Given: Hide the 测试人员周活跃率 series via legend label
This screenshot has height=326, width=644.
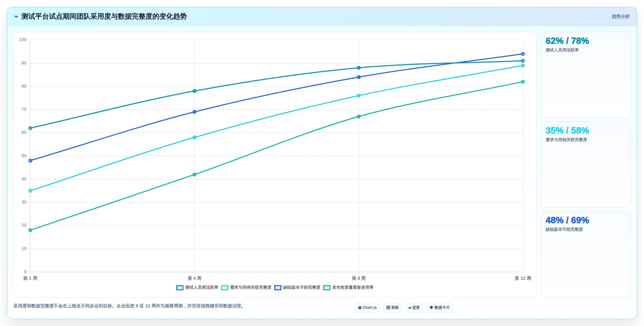Looking at the screenshot, I should coord(201,288).
